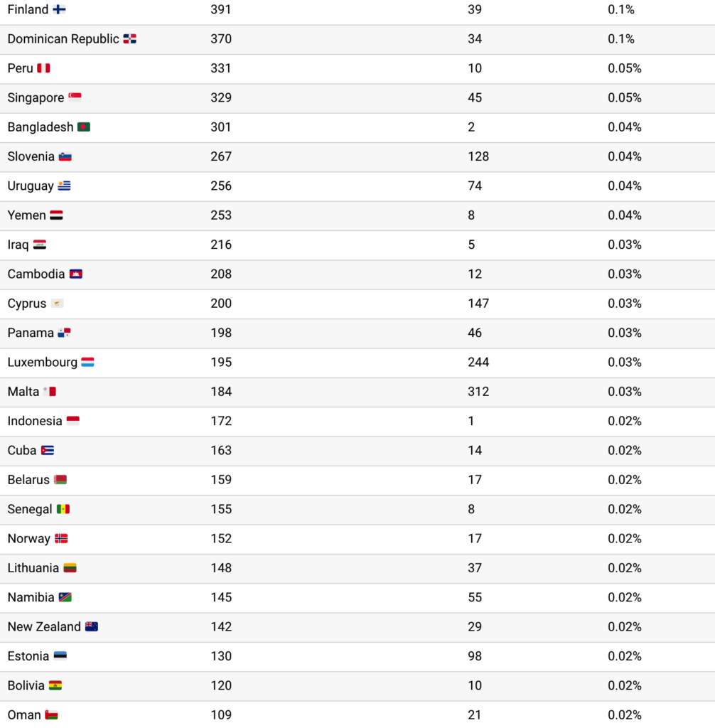Select the Bolivia flag icon
This screenshot has width=715, height=728.
(55, 686)
